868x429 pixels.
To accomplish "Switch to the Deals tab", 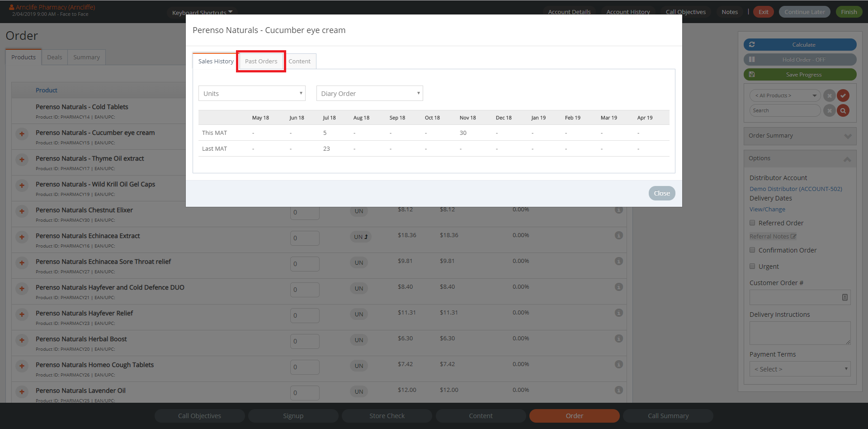I will 54,57.
